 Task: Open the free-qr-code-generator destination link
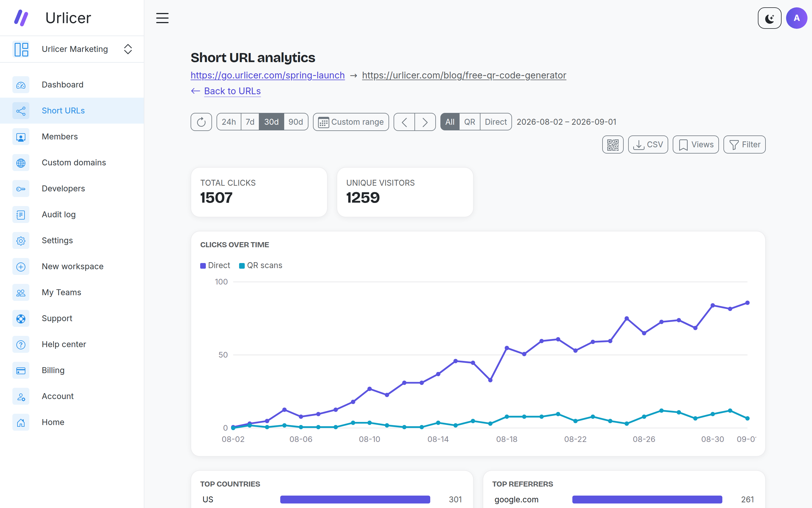point(464,75)
